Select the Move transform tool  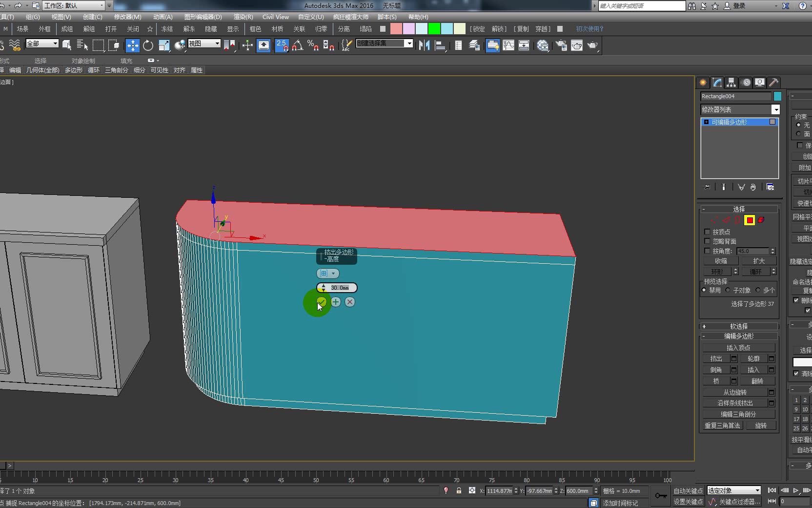[x=132, y=45]
